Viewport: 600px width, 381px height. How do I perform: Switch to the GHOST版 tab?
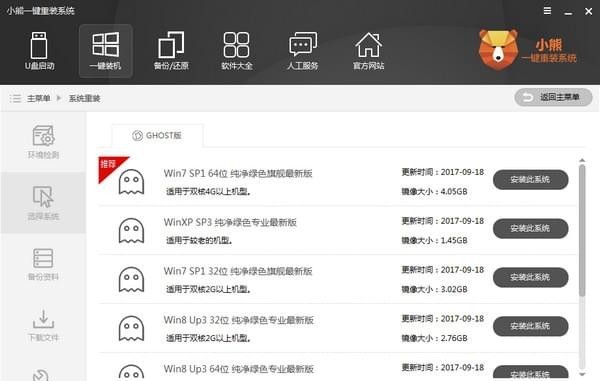coord(157,135)
